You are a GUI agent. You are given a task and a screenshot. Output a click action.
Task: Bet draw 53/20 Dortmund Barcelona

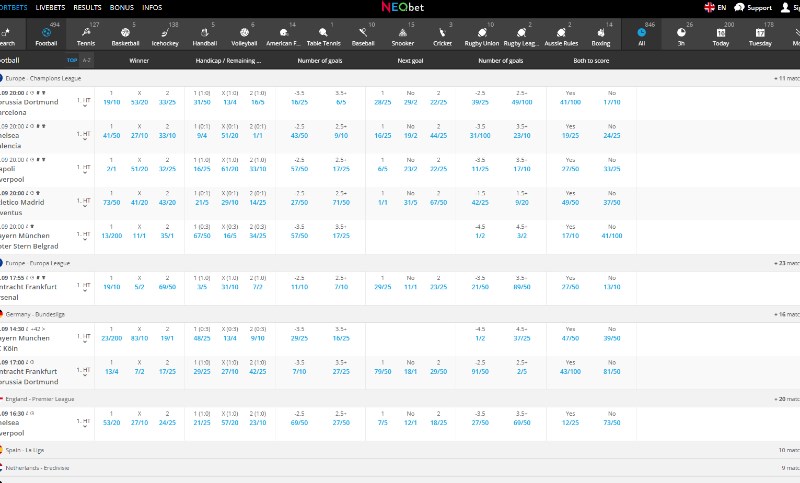pyautogui.click(x=139, y=102)
